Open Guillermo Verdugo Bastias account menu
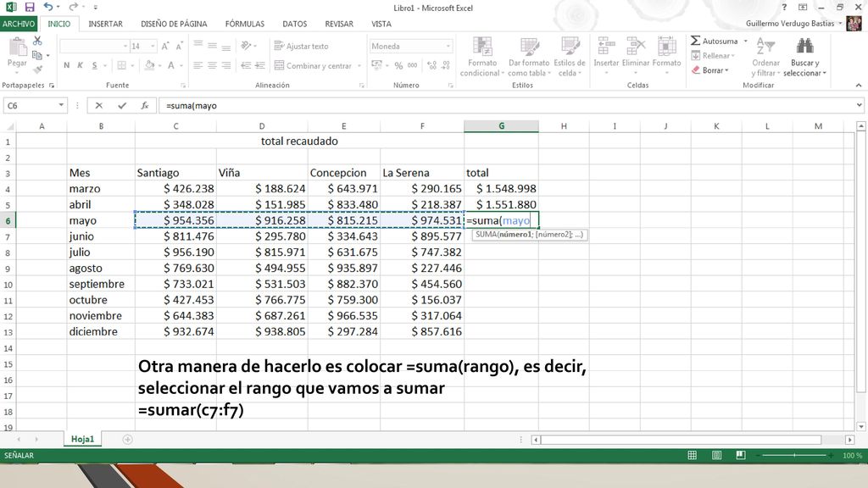Viewport: 868px width, 488px height. click(793, 24)
